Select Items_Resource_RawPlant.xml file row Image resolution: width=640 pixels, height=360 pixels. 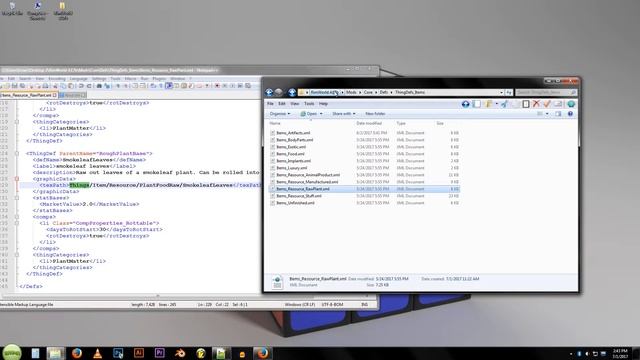364,189
